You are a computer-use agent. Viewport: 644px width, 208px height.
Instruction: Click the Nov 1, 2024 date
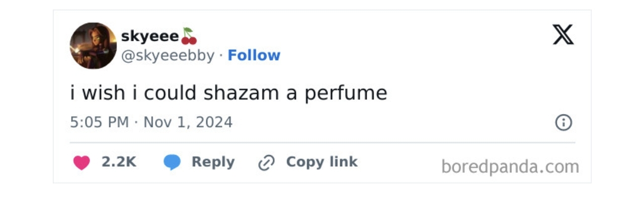tap(188, 122)
